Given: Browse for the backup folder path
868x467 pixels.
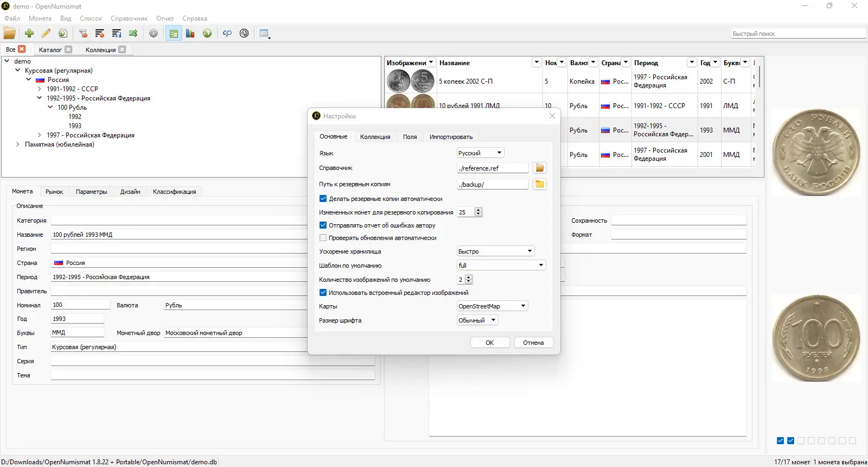Looking at the screenshot, I should (539, 184).
